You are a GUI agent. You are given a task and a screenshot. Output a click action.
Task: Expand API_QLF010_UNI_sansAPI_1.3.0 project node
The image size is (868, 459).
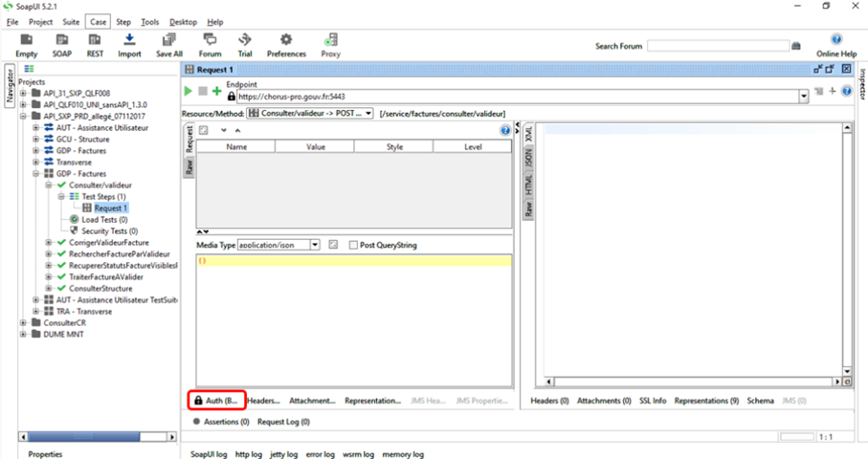(23, 104)
